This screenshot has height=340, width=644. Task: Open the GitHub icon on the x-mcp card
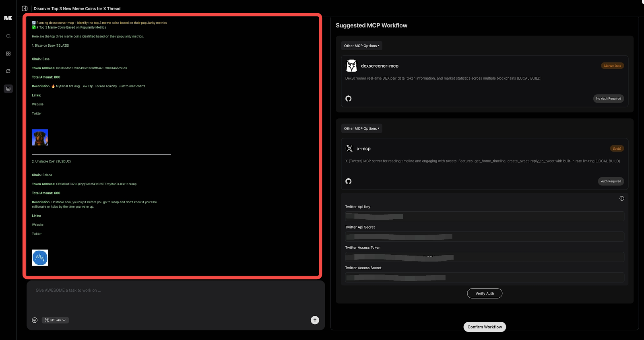pos(349,181)
